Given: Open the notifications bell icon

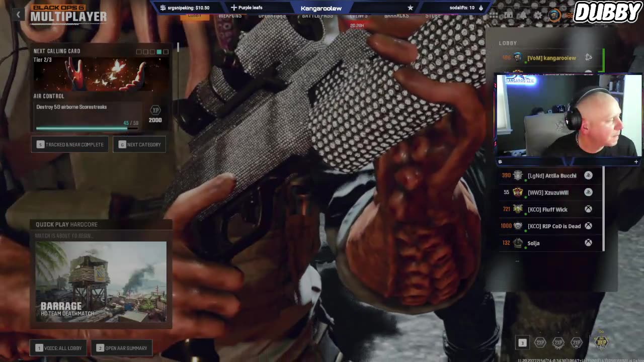Looking at the screenshot, I should (523, 16).
